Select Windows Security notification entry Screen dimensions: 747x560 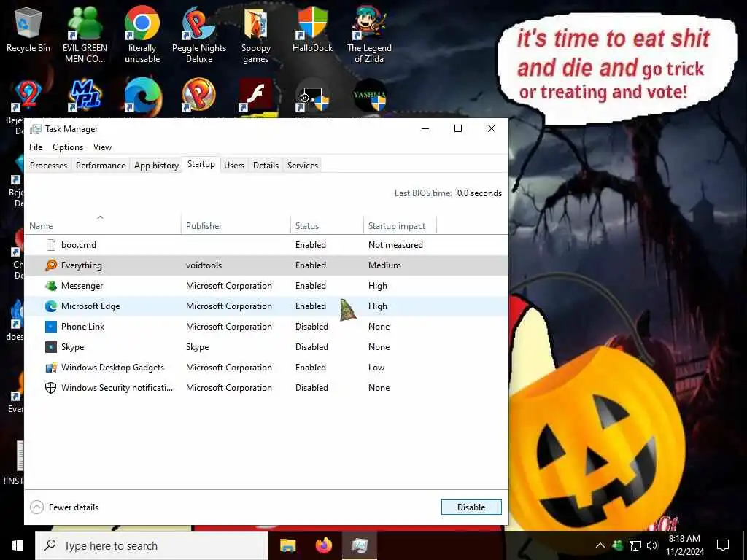(266, 388)
